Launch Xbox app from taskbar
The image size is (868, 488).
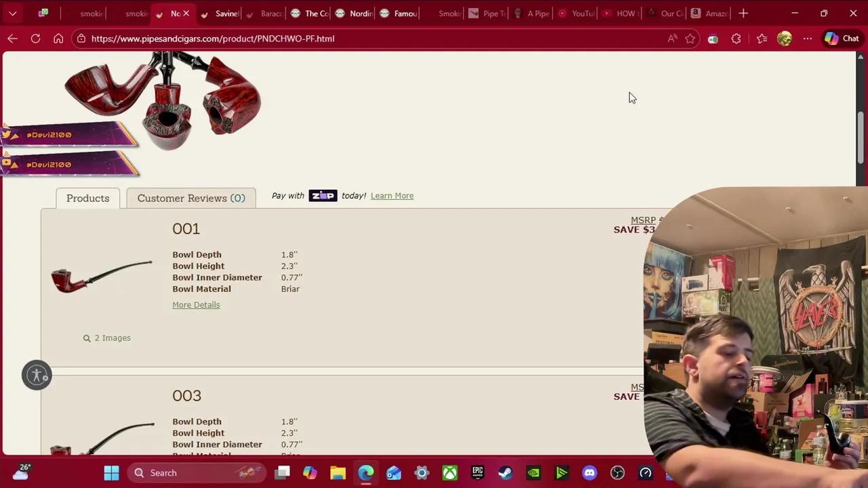point(450,472)
